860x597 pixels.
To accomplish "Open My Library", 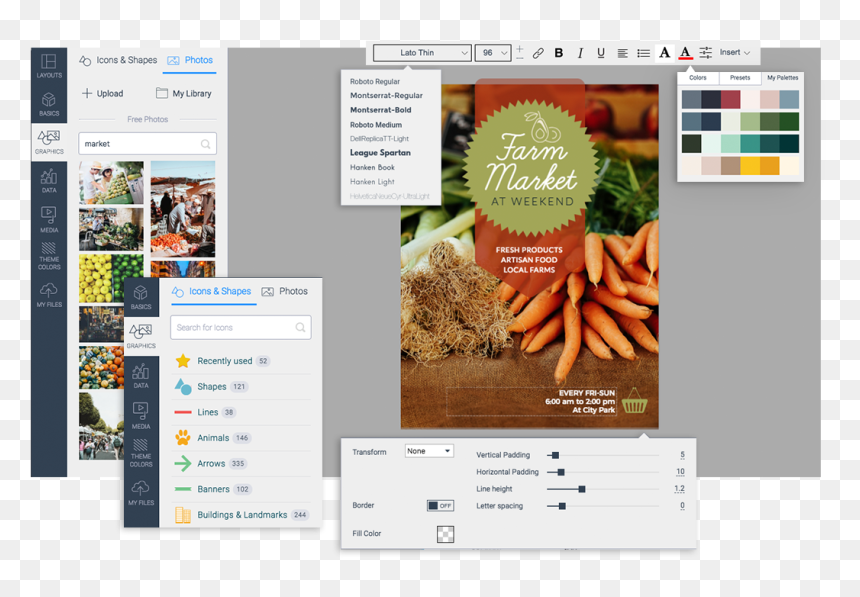I will (x=184, y=93).
